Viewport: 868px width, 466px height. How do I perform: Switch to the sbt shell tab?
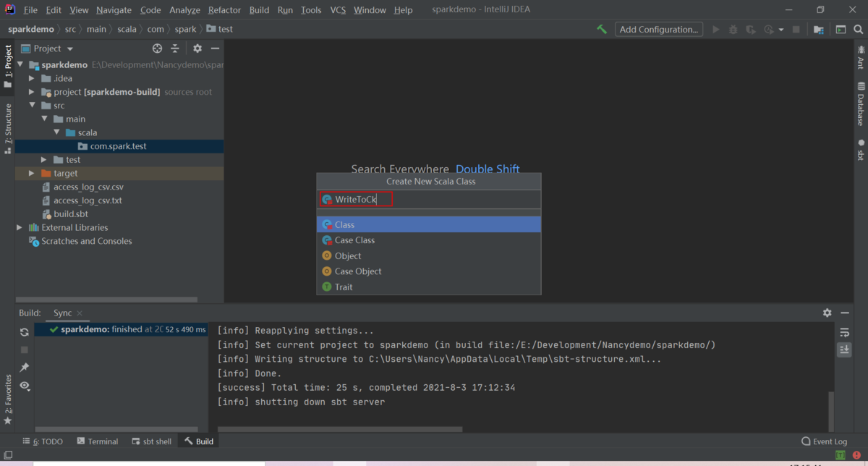coord(152,441)
